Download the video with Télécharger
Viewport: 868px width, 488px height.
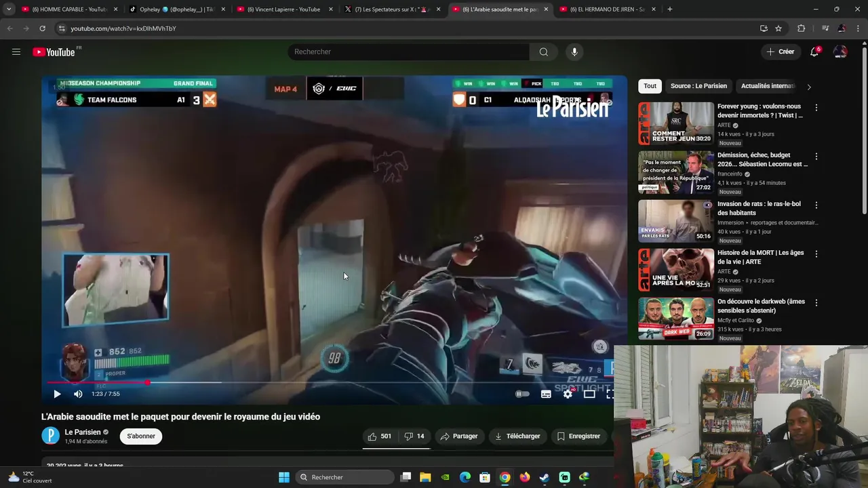(517, 436)
